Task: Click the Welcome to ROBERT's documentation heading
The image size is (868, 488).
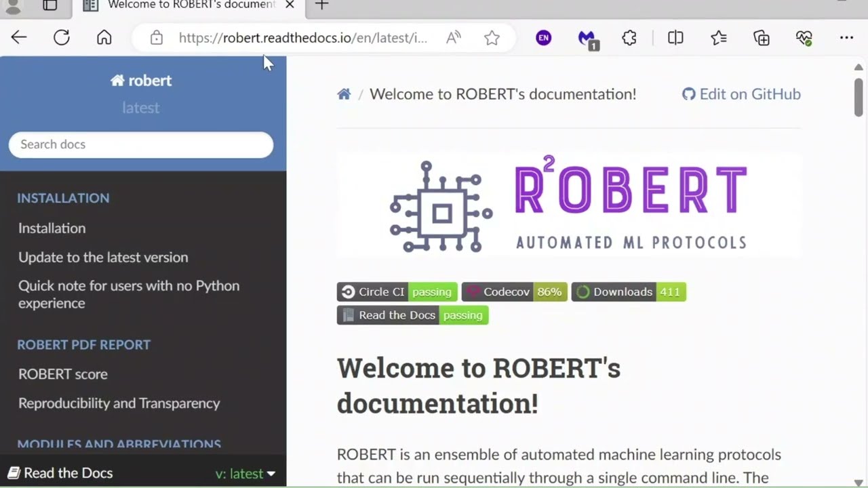Action: click(479, 386)
